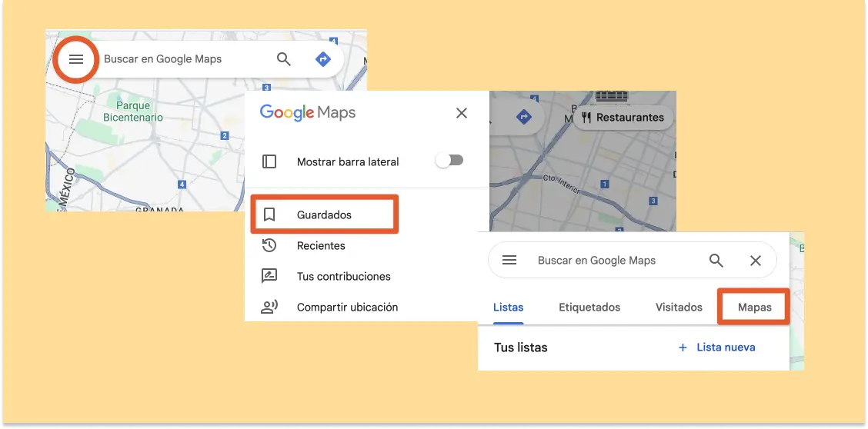Click the location sharing person icon
Screen dimensions: 868x429
point(269,307)
